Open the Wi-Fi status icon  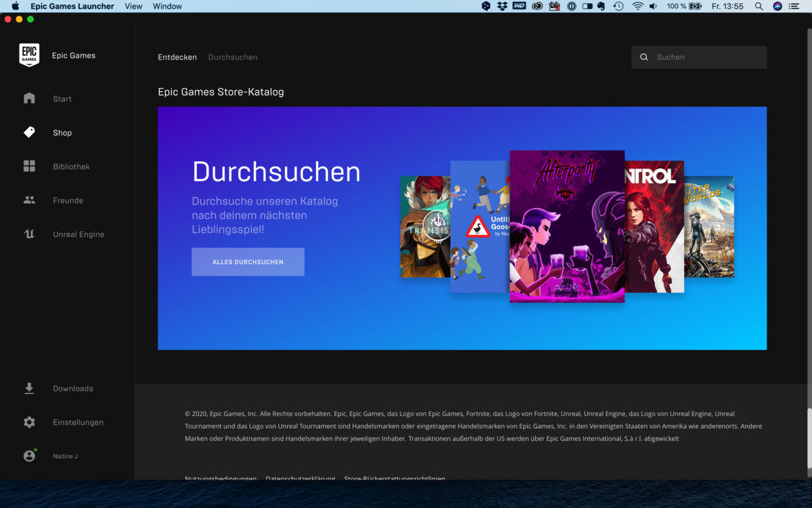click(x=637, y=6)
